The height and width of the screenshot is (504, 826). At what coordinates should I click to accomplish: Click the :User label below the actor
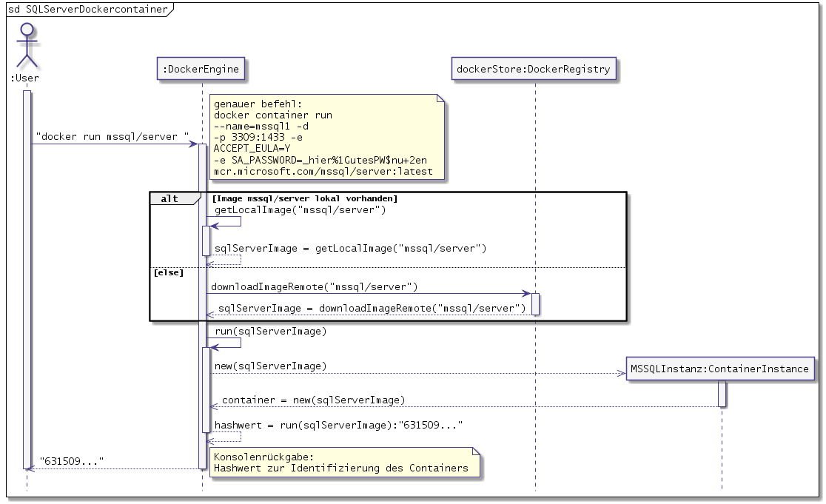point(24,78)
